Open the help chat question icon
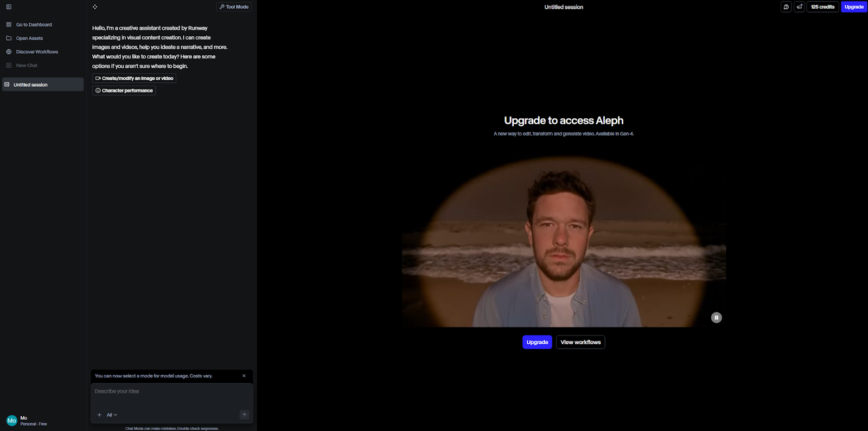Viewport: 868px width, 431px height. pos(786,7)
